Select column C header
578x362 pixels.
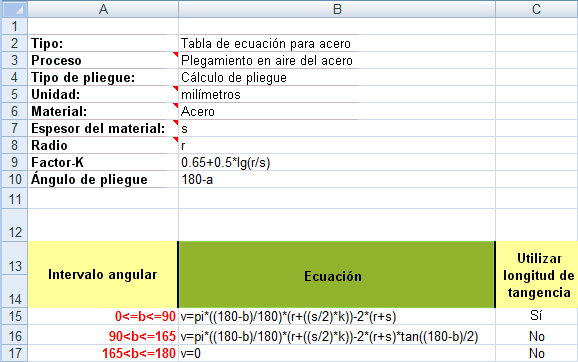coord(537,9)
